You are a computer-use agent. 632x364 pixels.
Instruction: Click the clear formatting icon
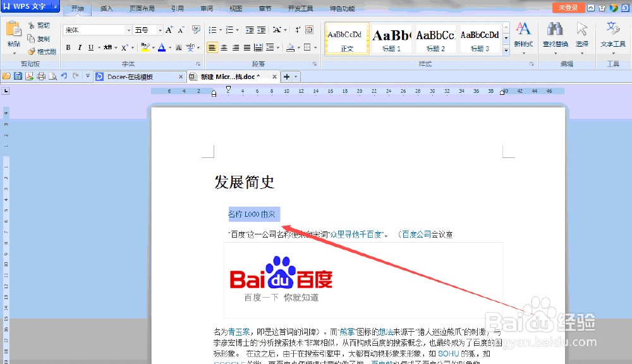tap(197, 30)
